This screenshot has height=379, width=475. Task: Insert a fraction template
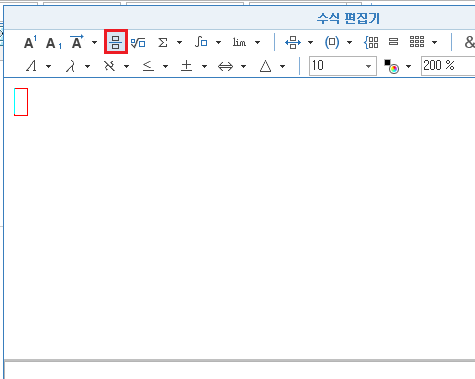click(x=116, y=42)
